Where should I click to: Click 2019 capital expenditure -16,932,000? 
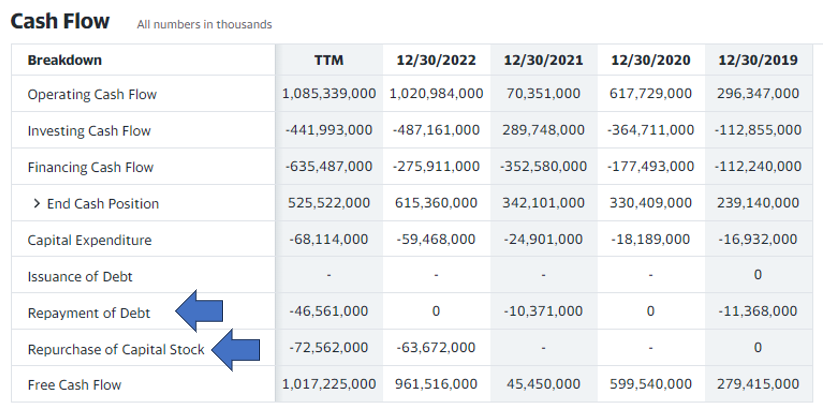pos(758,240)
